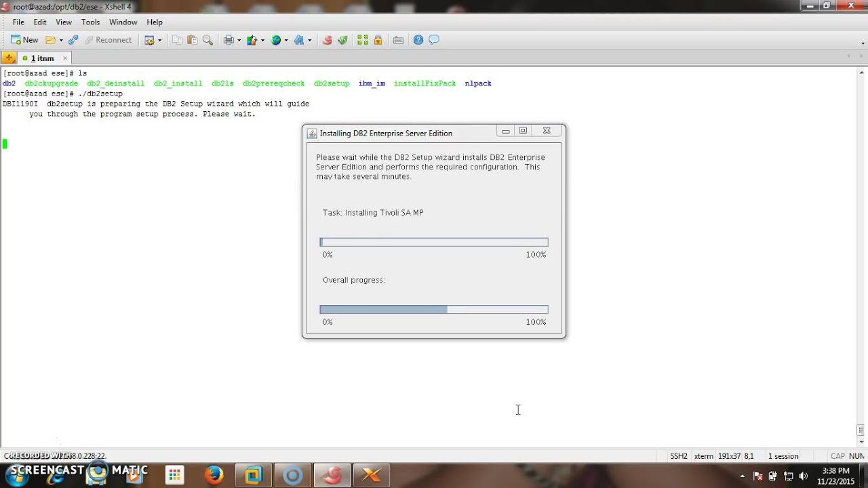Click 'db2_deinstall' in the terminal listing
The width and height of the screenshot is (868, 488).
[x=116, y=83]
